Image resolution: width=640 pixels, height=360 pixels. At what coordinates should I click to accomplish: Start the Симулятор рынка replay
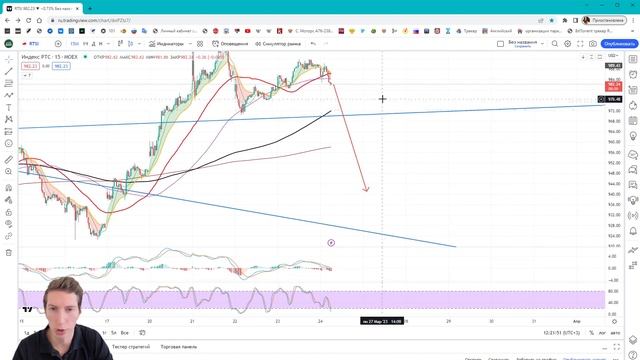coord(278,44)
